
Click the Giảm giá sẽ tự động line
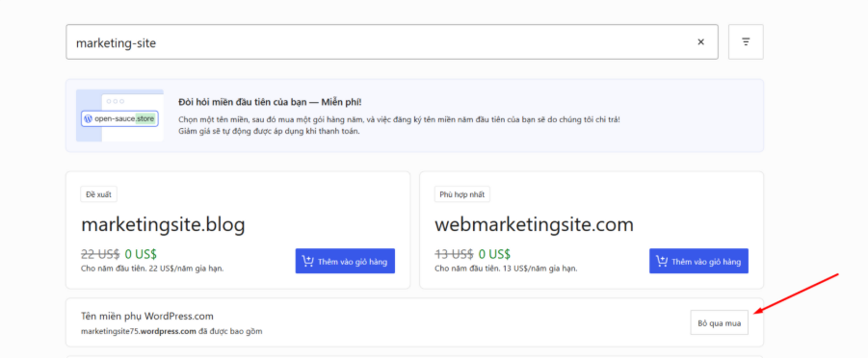tap(269, 131)
